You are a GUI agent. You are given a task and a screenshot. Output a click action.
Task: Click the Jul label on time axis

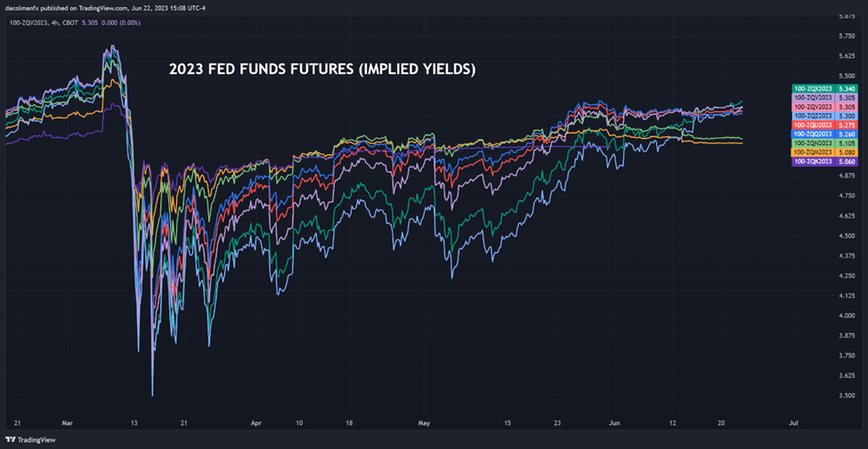click(792, 422)
